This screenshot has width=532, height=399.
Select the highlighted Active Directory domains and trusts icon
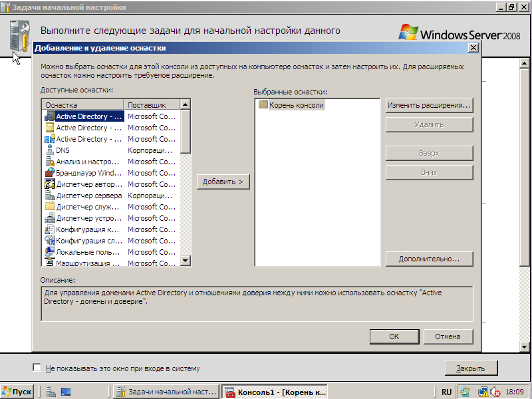[x=49, y=116]
